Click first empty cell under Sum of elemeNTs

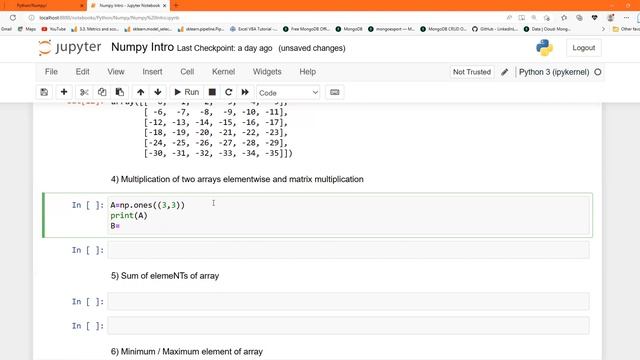[349, 302]
